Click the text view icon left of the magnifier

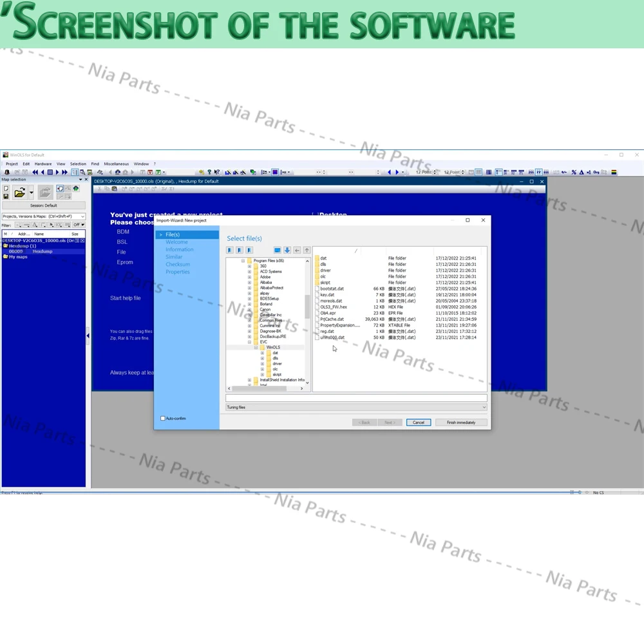click(75, 172)
